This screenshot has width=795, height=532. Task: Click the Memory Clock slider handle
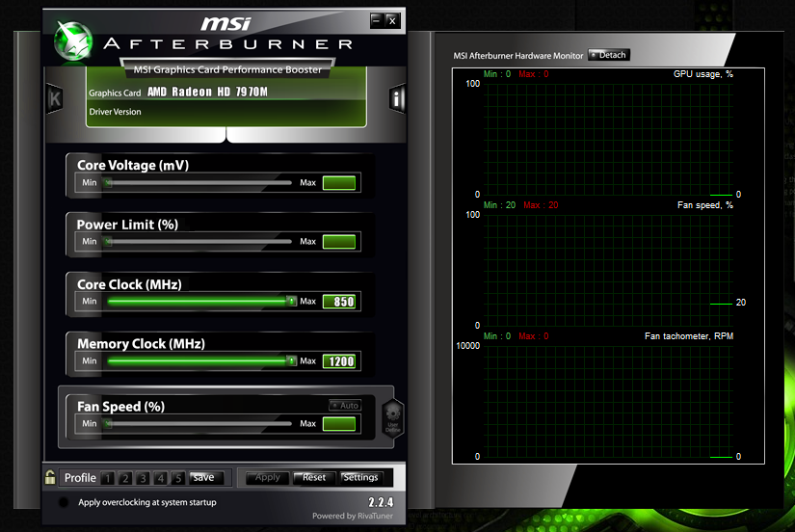(291, 360)
